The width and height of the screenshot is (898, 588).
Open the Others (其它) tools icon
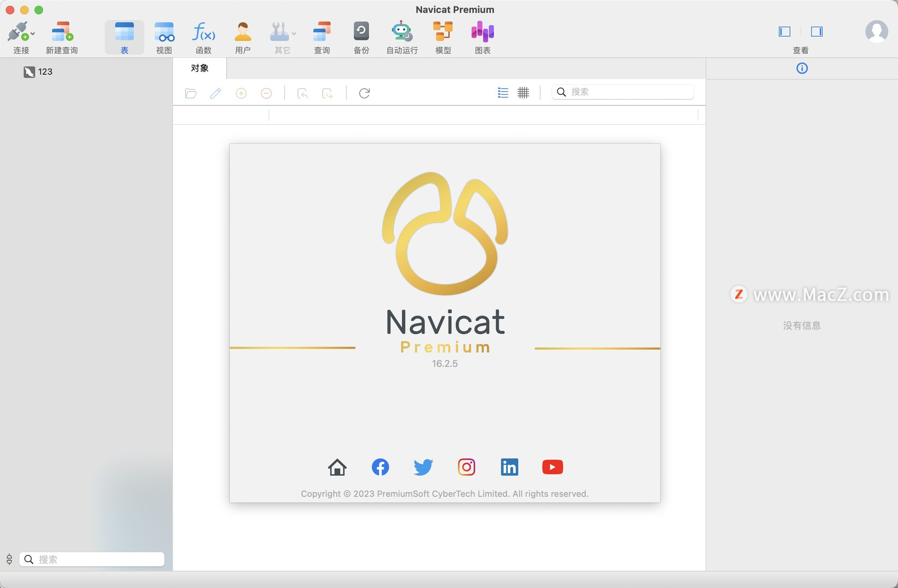279,32
